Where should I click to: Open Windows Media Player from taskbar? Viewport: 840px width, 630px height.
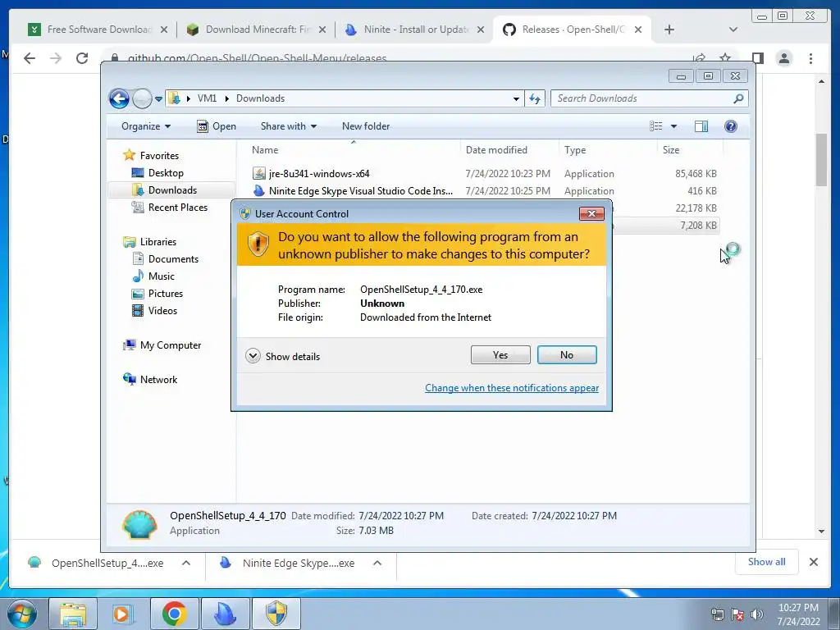122,614
